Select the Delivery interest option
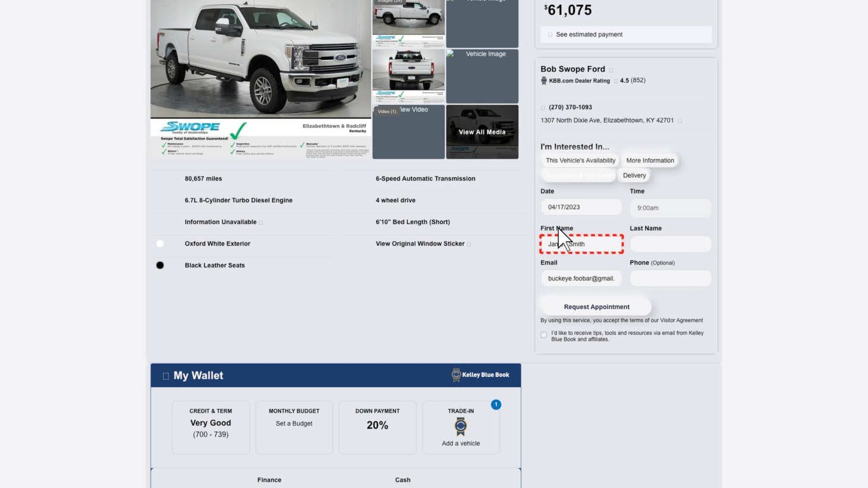Image resolution: width=868 pixels, height=488 pixels. (x=634, y=175)
